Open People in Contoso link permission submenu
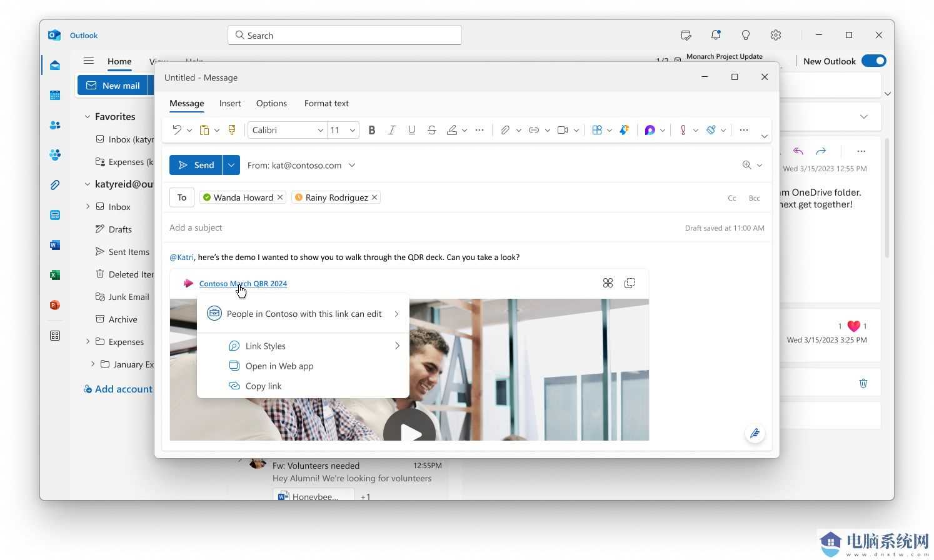The height and width of the screenshot is (560, 934). pyautogui.click(x=303, y=314)
